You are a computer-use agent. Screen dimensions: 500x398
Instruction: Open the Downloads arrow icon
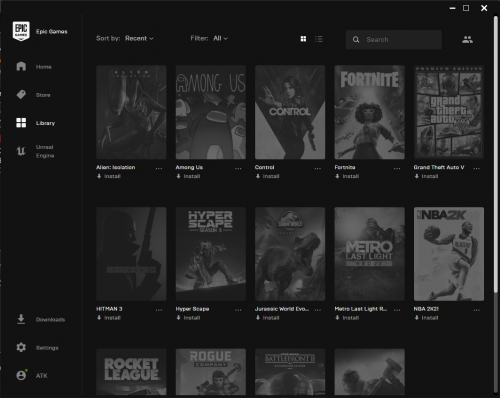click(21, 319)
